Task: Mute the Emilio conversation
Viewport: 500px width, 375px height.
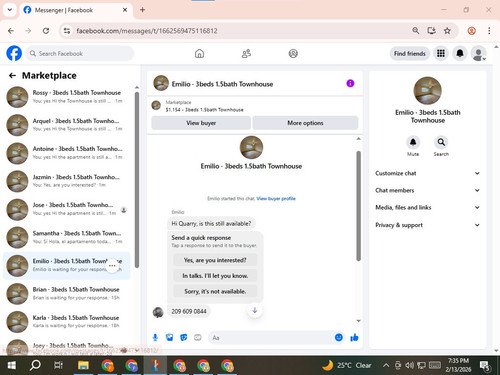Action: [413, 142]
